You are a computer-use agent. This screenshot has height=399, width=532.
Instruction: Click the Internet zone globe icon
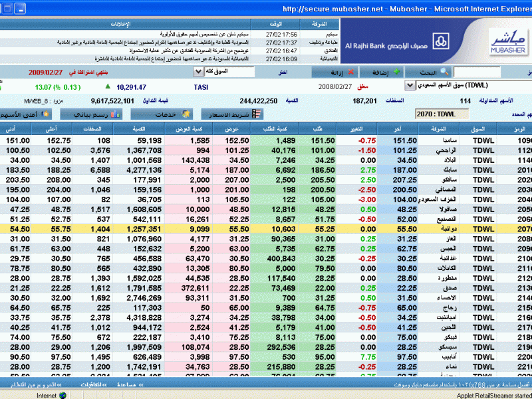pos(63,395)
